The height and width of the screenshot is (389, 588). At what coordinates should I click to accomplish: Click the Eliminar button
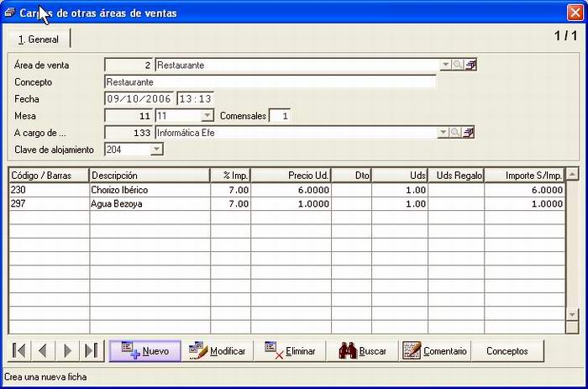coord(290,351)
